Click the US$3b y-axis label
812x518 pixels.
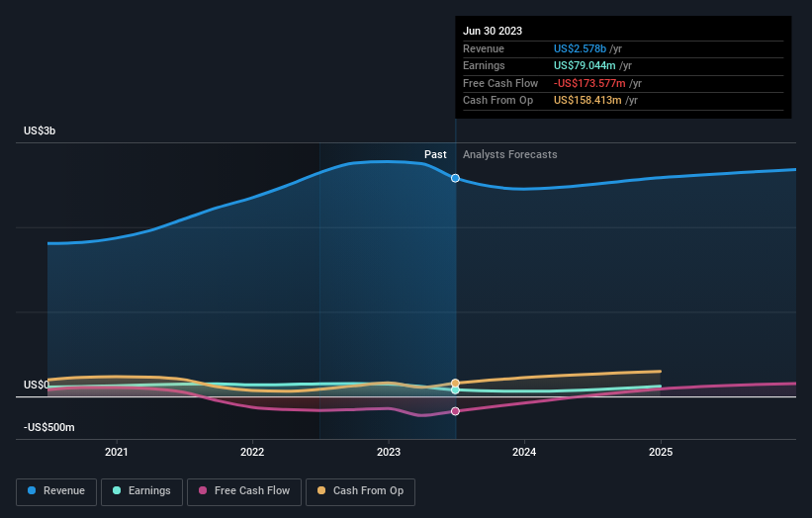(x=40, y=130)
